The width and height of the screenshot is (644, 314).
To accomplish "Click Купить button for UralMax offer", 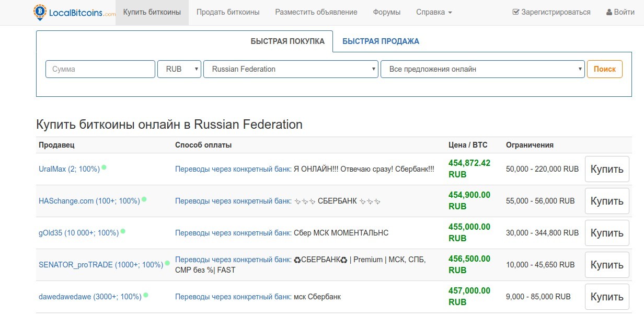I will point(607,169).
